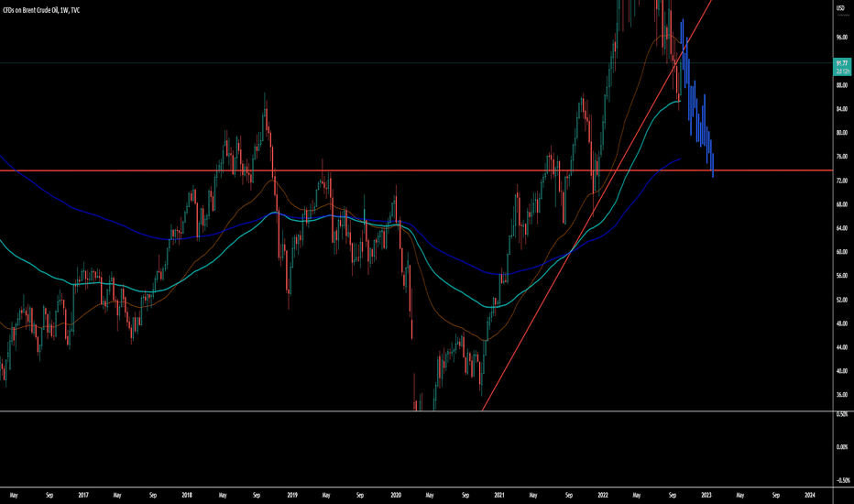Click the 76.00 price axis label
This screenshot has height=504, width=854.
click(x=842, y=157)
